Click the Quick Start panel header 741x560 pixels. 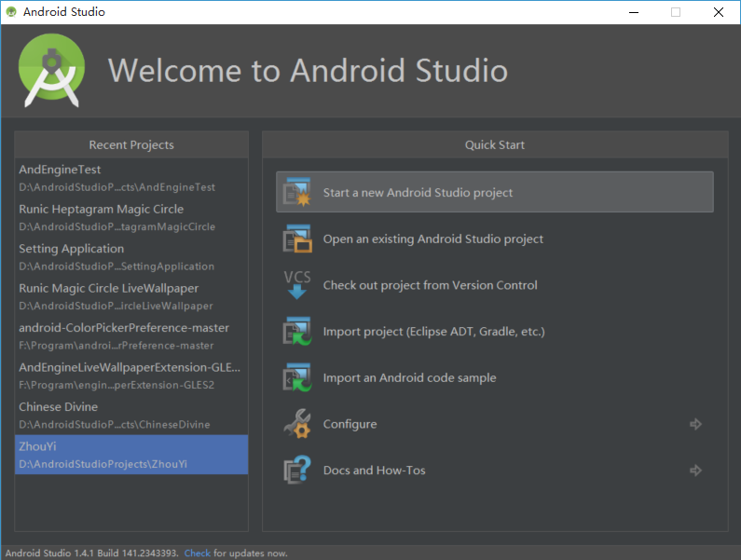click(x=495, y=144)
